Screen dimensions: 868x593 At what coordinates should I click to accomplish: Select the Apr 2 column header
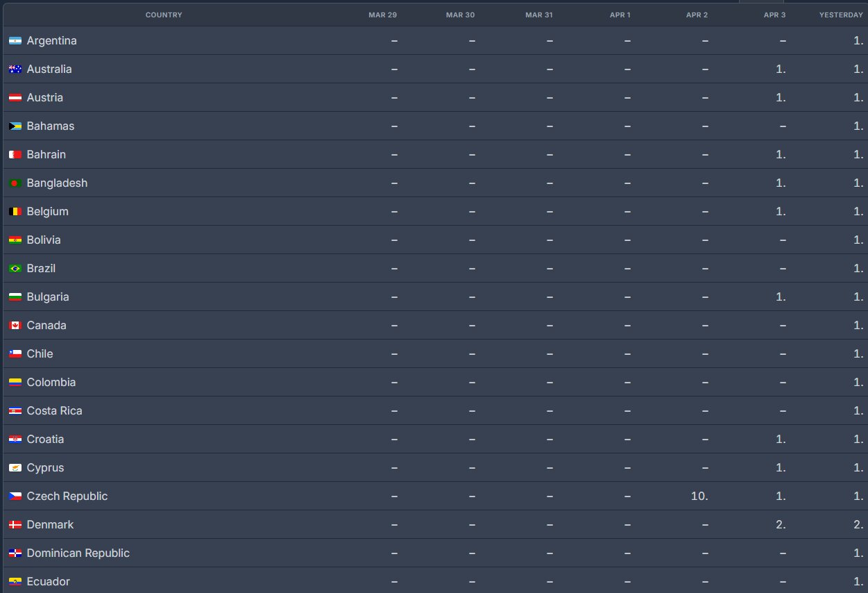point(697,15)
